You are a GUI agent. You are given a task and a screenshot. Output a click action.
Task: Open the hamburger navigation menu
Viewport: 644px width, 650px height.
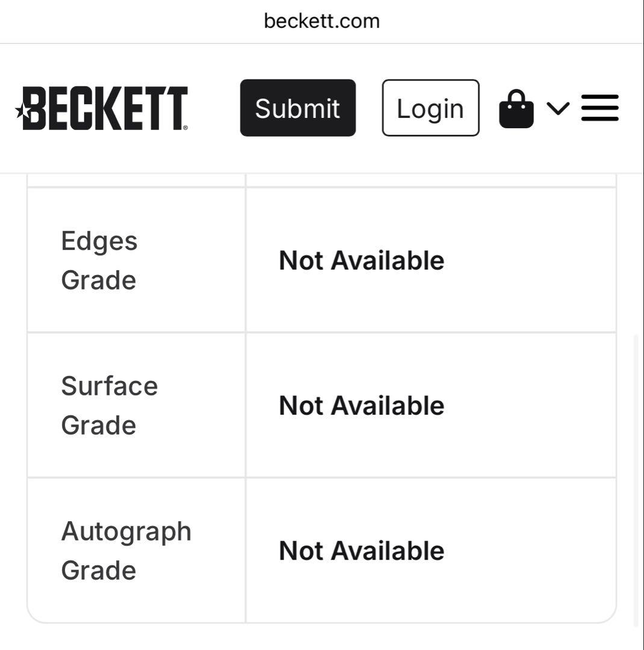pyautogui.click(x=599, y=108)
